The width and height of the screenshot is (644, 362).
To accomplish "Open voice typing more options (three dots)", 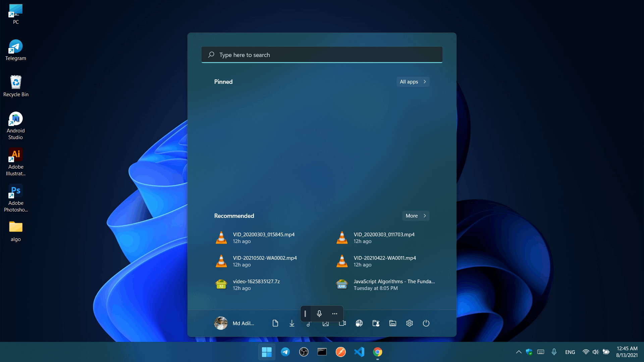I will (x=335, y=313).
